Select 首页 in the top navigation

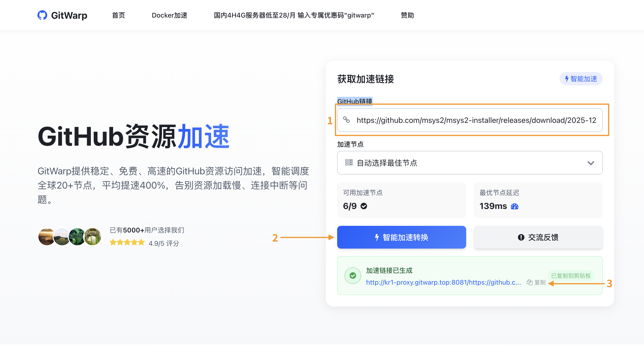118,15
